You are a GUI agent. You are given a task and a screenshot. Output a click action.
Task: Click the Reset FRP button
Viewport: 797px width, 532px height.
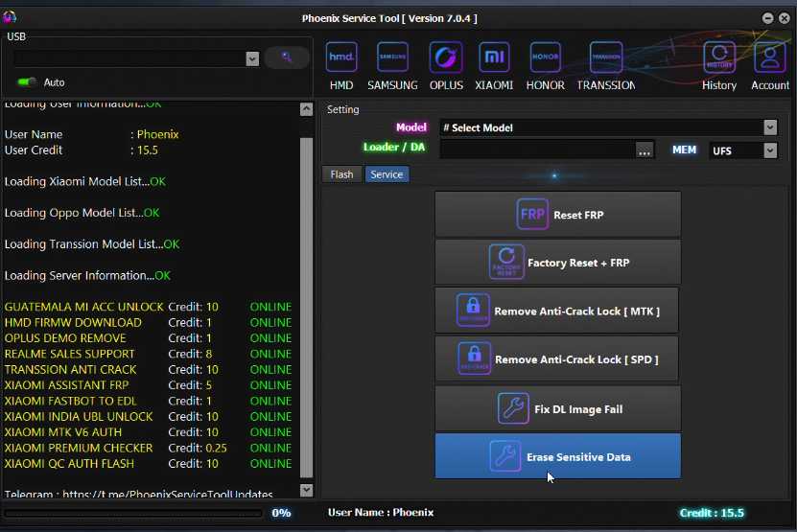(x=557, y=215)
